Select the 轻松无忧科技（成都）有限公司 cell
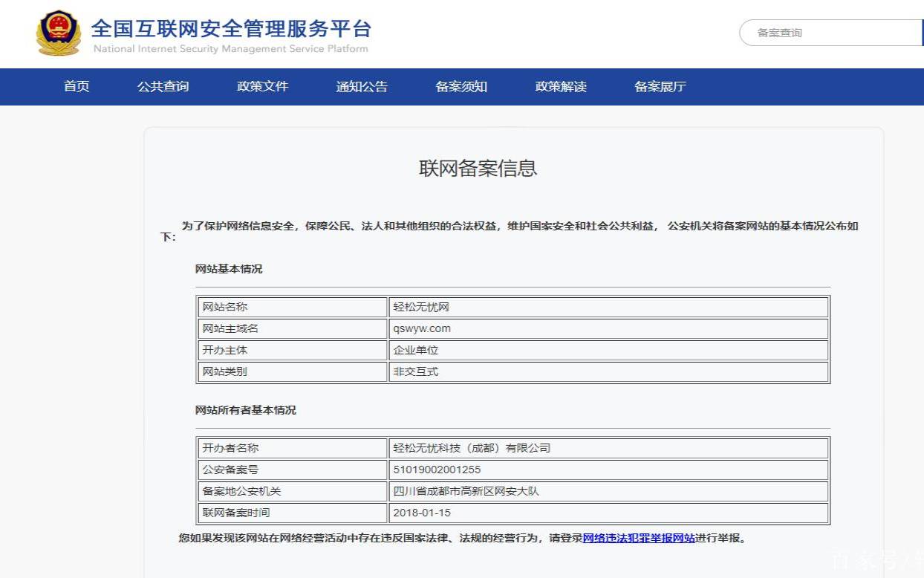924x578 pixels. (608, 448)
